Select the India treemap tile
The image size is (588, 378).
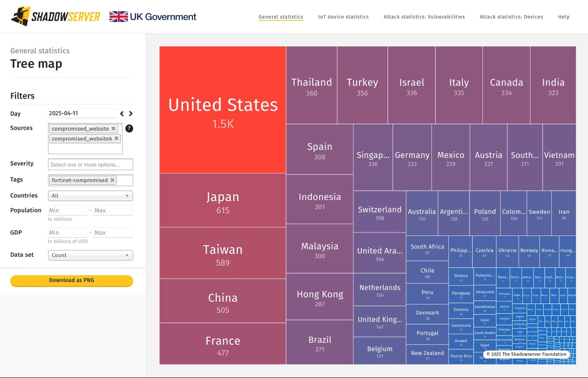coord(553,85)
